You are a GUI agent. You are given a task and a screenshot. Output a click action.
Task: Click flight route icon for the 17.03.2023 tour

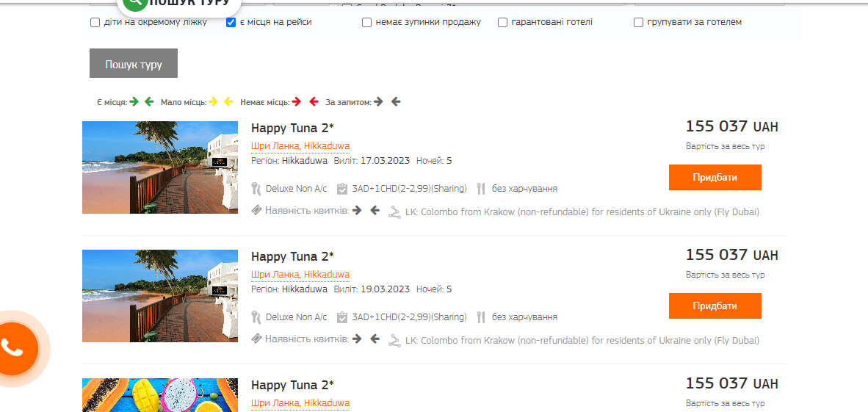394,212
